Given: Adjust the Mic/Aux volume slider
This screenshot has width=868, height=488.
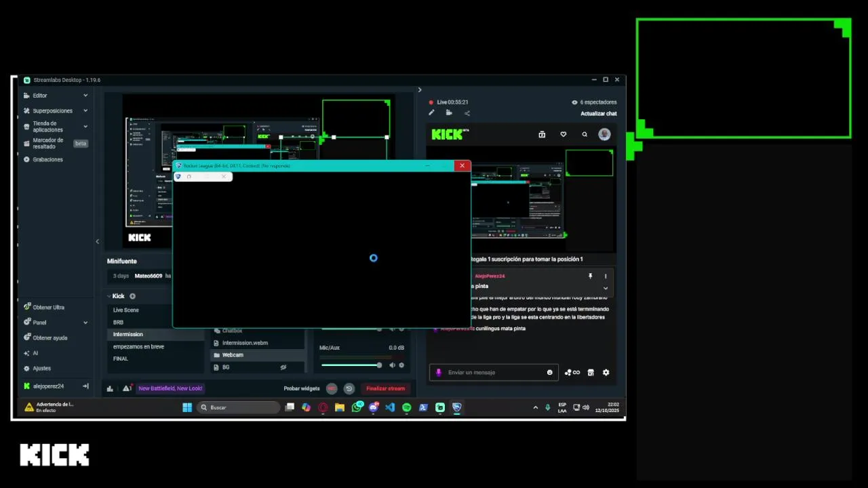Looking at the screenshot, I should pos(350,365).
